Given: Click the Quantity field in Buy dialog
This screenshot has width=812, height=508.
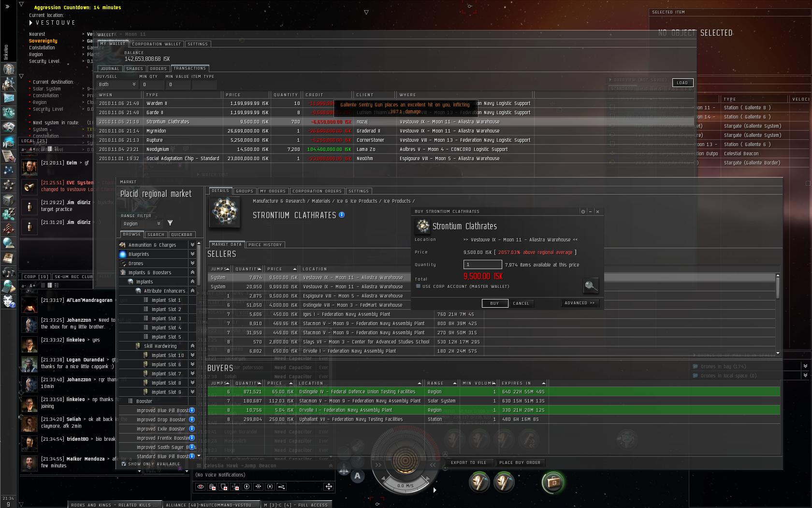Looking at the screenshot, I should coord(482,265).
